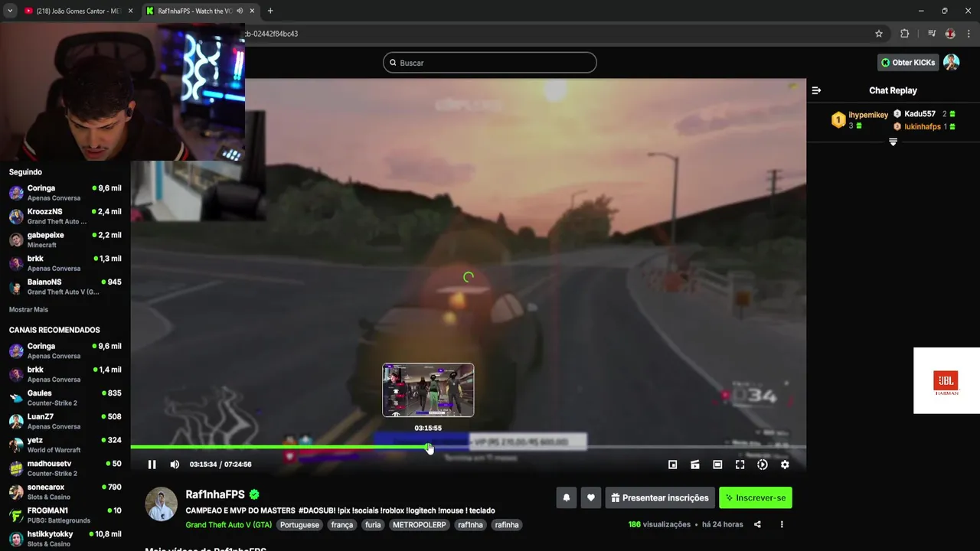Click the Raf1nhaFPS channel name

click(215, 495)
